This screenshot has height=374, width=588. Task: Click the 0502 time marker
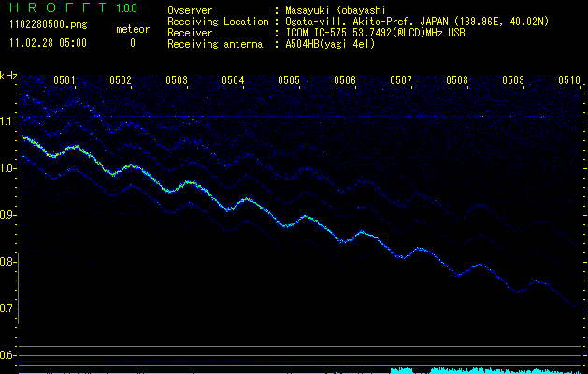pos(121,79)
